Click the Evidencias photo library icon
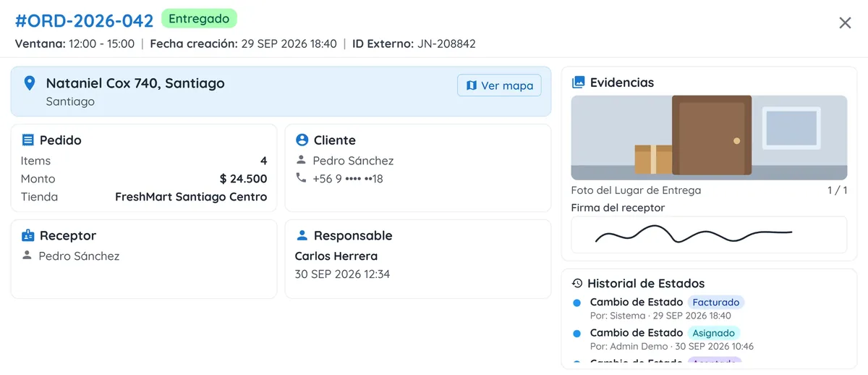The width and height of the screenshot is (868, 375). pyautogui.click(x=578, y=83)
